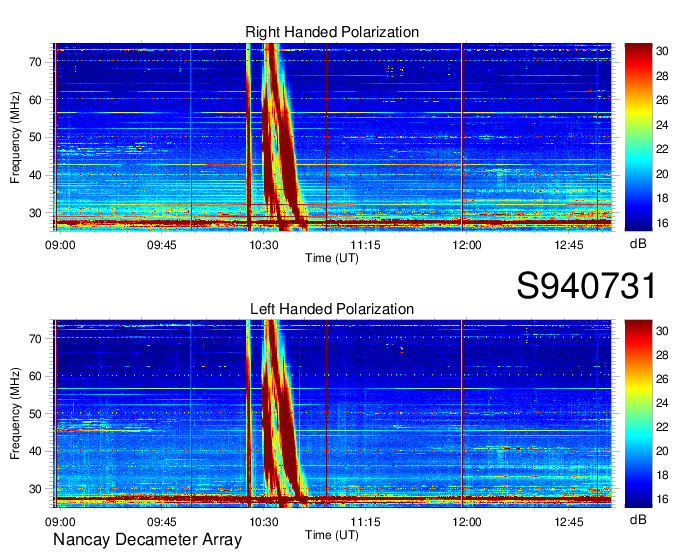This screenshot has height=552, width=680.
Task: Click the 'Right Handed Polarization' title
Action: click(332, 32)
